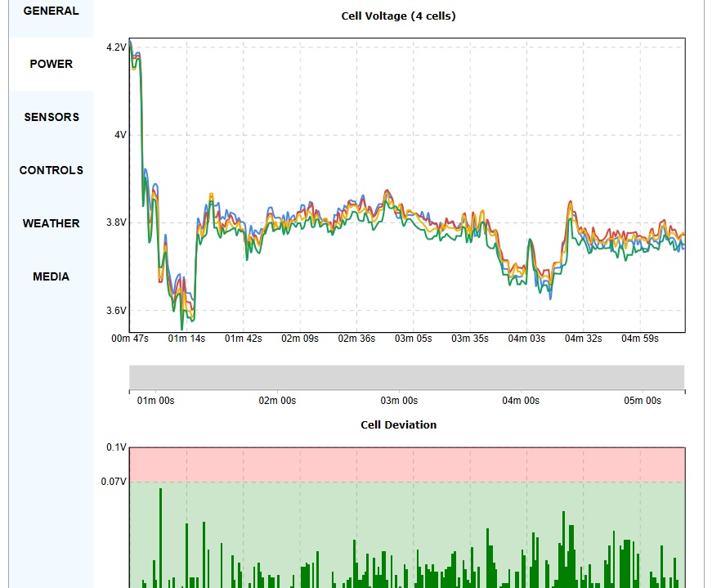Click the red zone in Cell Deviation chart

click(406, 464)
